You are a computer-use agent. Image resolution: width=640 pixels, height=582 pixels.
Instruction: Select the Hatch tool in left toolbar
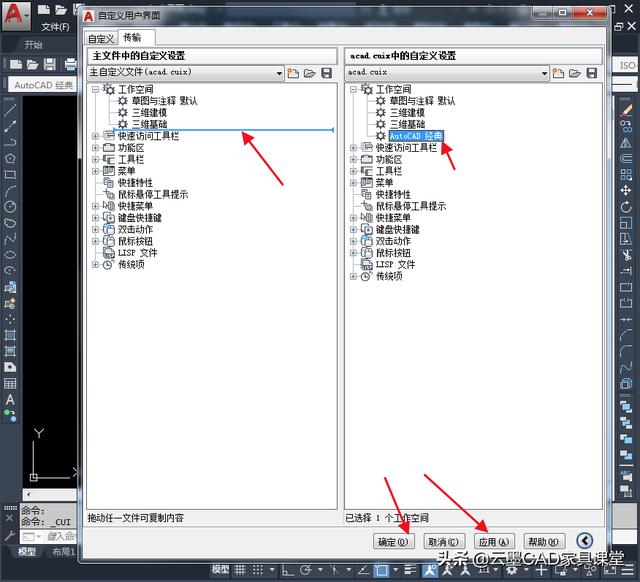[x=10, y=335]
